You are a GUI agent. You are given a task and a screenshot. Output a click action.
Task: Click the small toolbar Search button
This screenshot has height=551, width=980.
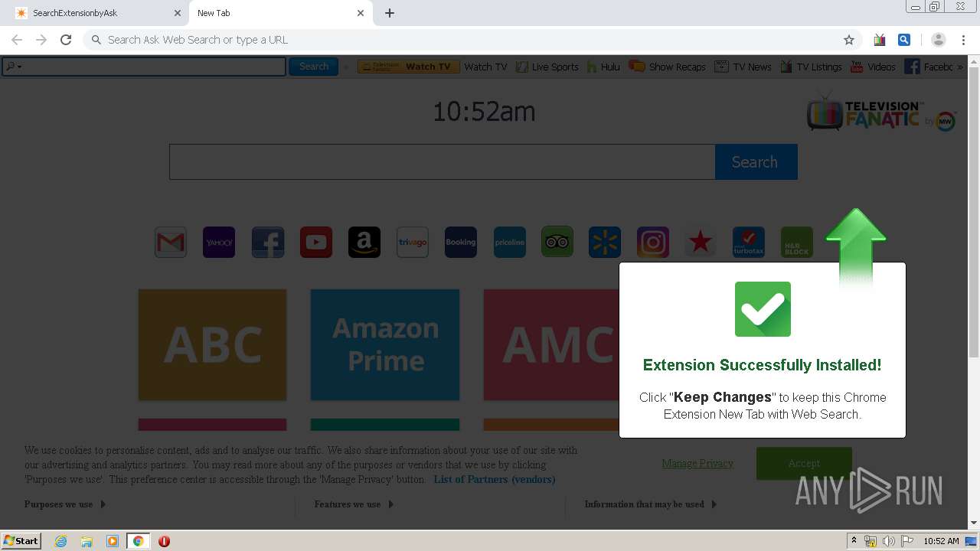[x=314, y=67]
